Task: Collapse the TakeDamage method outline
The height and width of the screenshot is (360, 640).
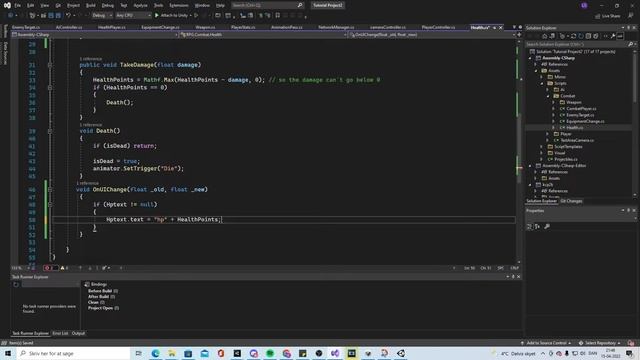Action: click(x=50, y=65)
